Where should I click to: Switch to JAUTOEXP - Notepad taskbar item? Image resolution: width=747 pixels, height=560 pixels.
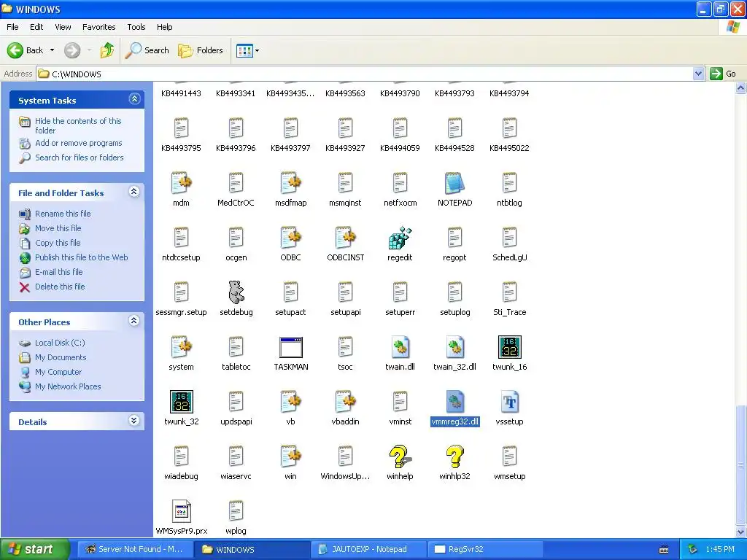[368, 549]
